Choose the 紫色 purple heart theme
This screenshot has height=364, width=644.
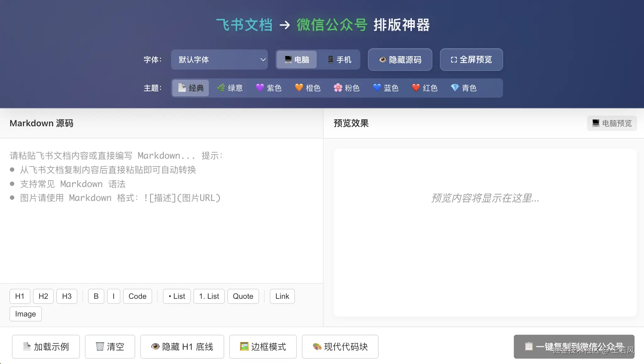(x=269, y=88)
